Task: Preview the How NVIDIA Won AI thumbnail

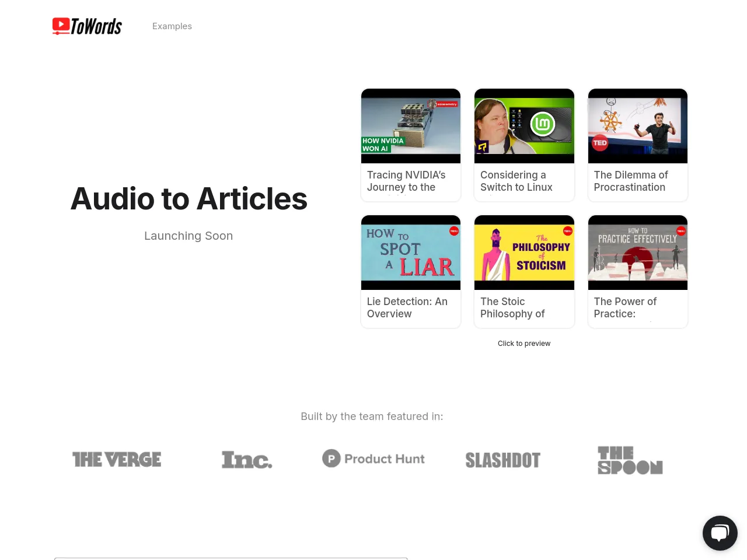Action: click(411, 126)
